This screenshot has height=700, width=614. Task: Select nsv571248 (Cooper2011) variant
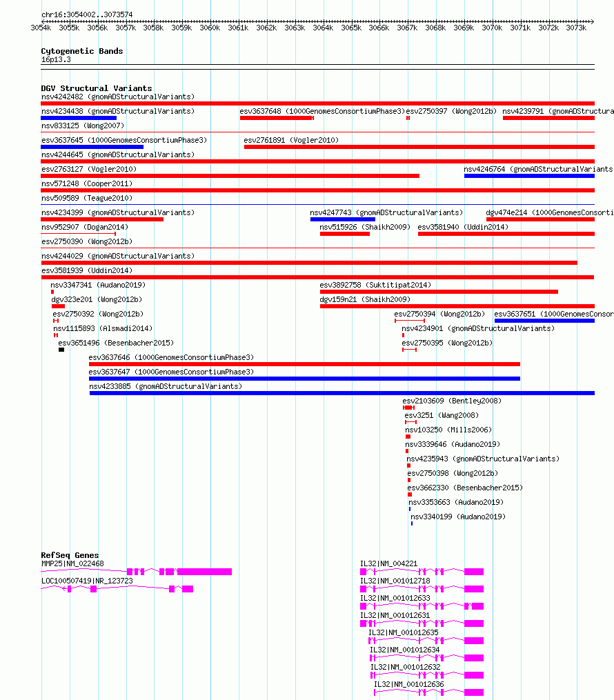click(x=87, y=184)
